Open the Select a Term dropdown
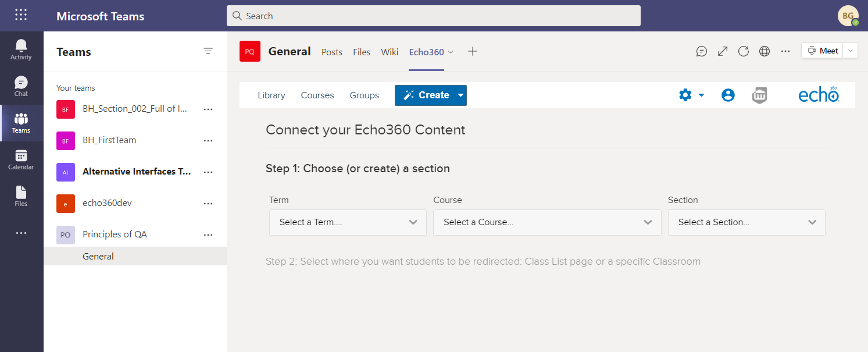The height and width of the screenshot is (352, 868). [x=348, y=222]
